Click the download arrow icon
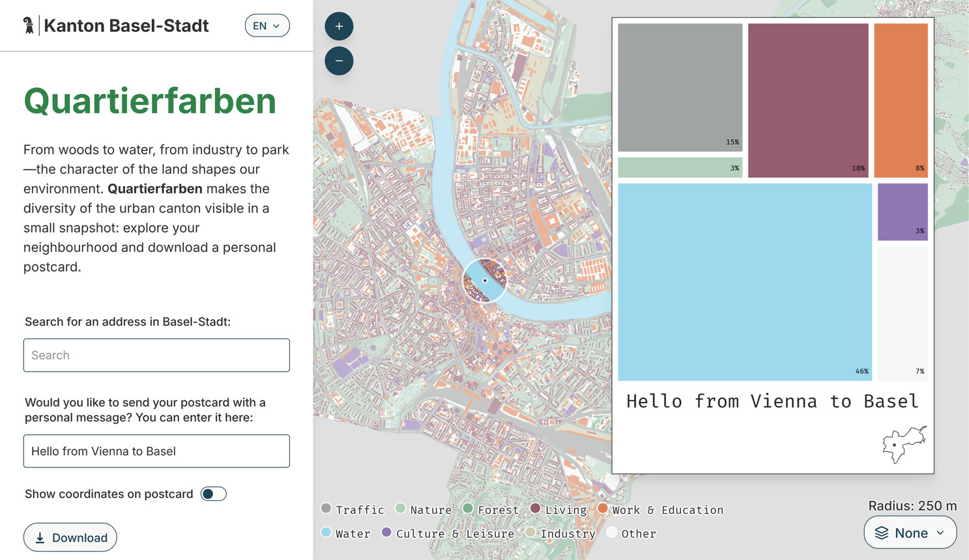 tap(40, 537)
